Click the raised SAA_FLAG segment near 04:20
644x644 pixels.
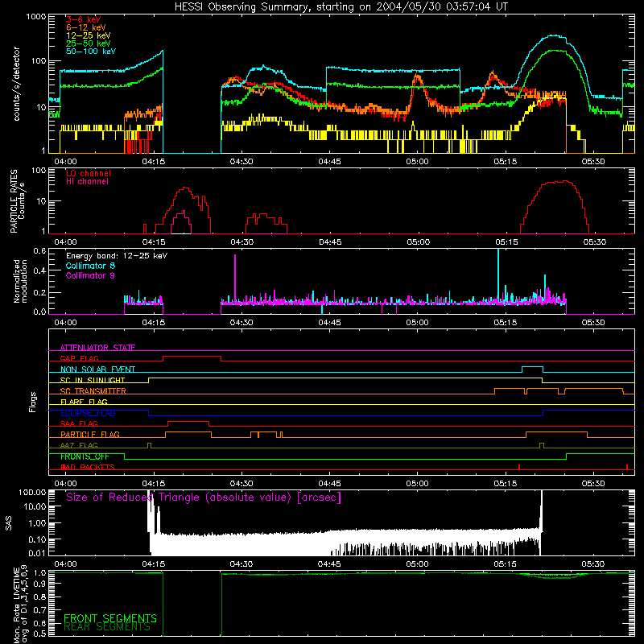188,421
